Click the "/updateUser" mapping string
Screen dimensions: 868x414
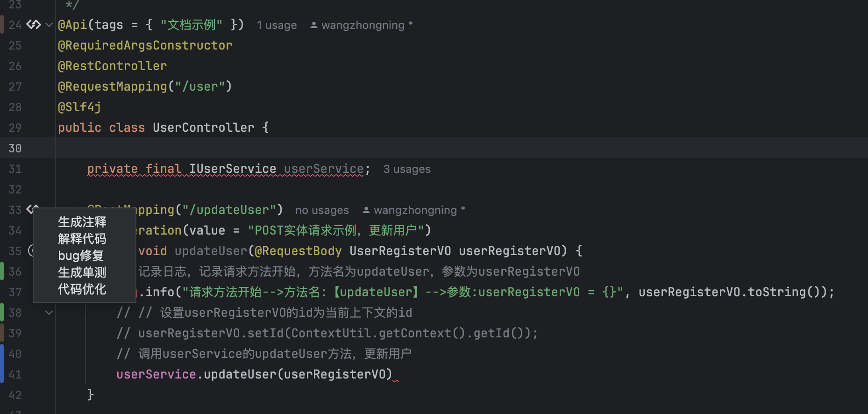tap(229, 210)
